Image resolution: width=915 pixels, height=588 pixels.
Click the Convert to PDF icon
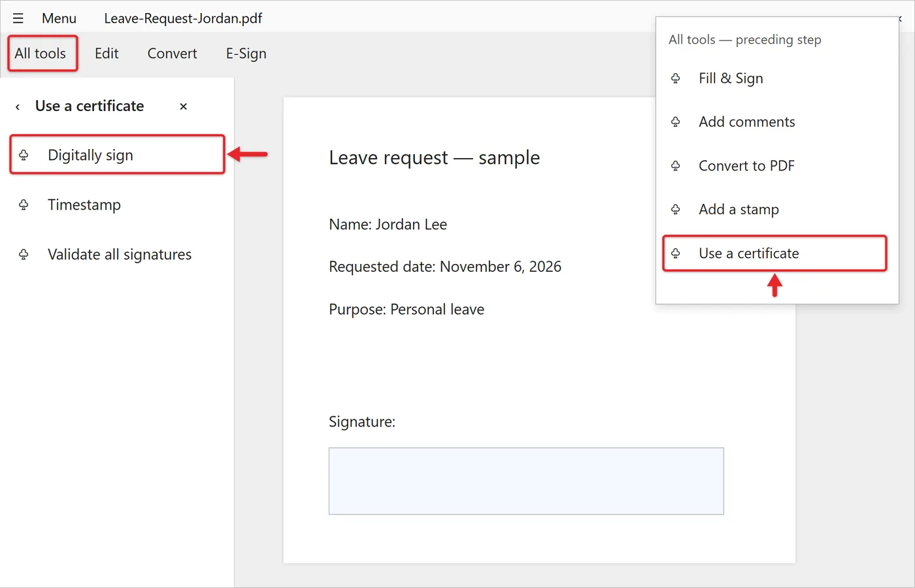point(676,166)
